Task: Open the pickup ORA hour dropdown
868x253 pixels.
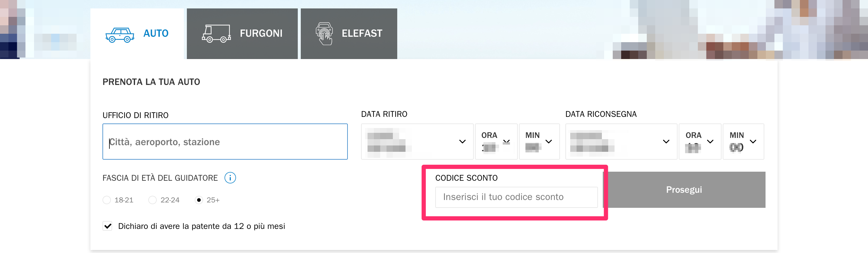Action: pos(496,142)
